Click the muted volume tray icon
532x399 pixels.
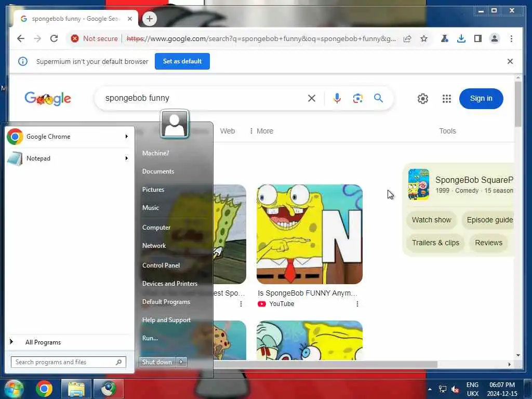tap(455, 389)
